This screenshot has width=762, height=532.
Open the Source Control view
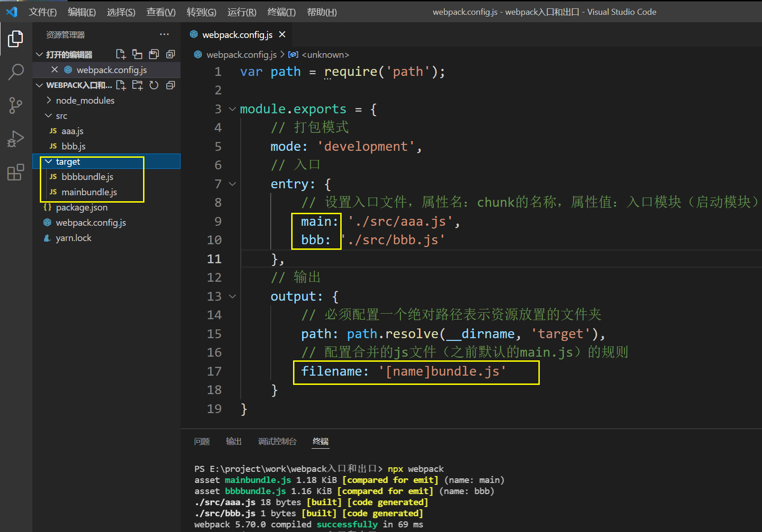pos(16,105)
